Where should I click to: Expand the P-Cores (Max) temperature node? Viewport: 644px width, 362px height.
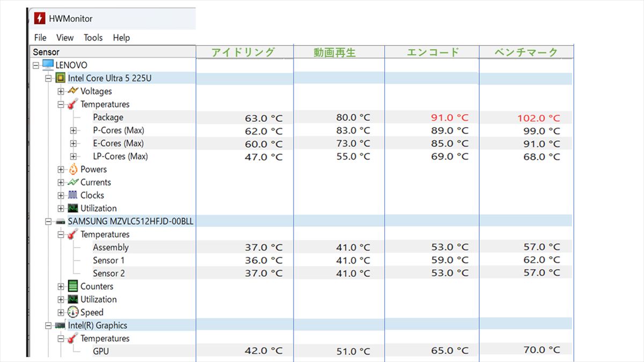coord(74,130)
